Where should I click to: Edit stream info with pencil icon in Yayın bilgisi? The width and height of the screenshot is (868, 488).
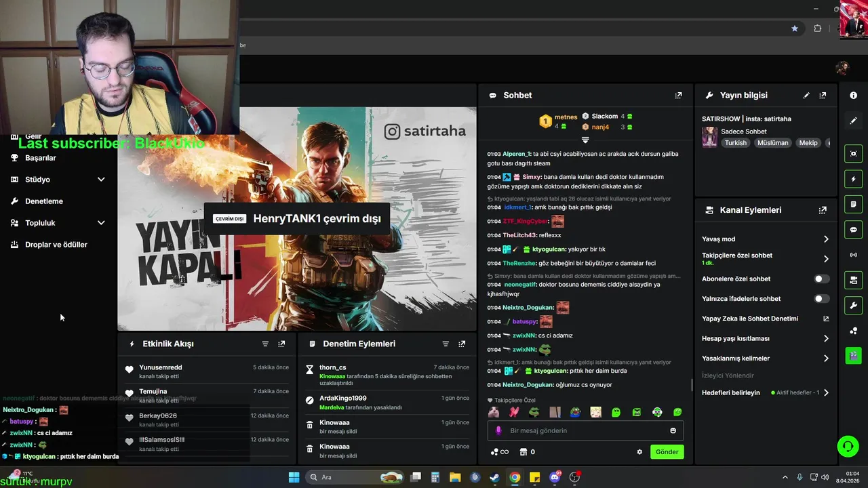pyautogui.click(x=806, y=96)
